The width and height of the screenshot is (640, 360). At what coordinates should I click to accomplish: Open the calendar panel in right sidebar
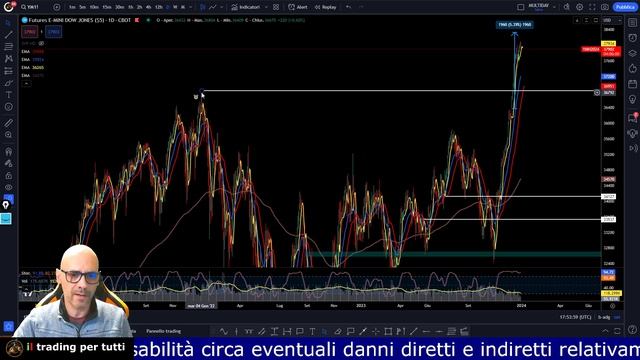pos(632,84)
